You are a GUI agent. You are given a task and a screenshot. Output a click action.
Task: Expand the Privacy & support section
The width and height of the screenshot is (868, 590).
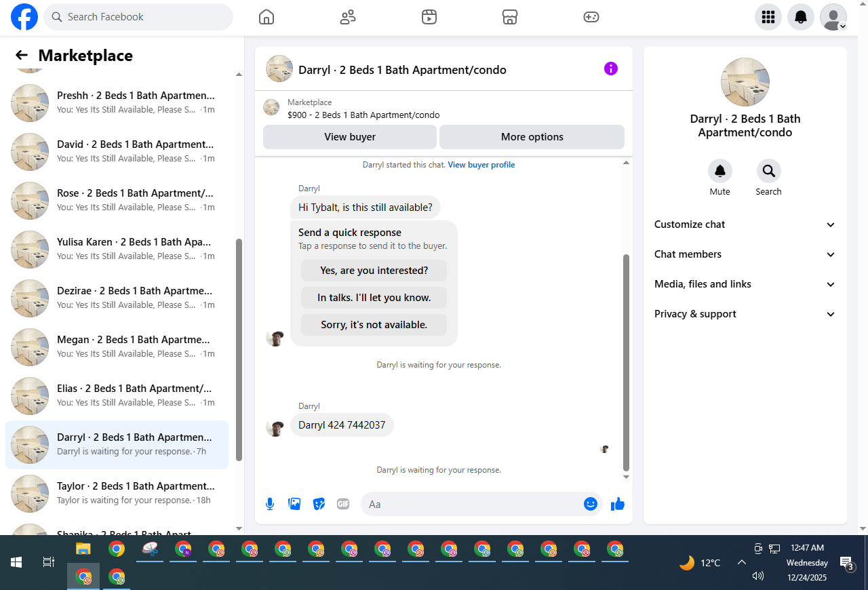(x=745, y=314)
